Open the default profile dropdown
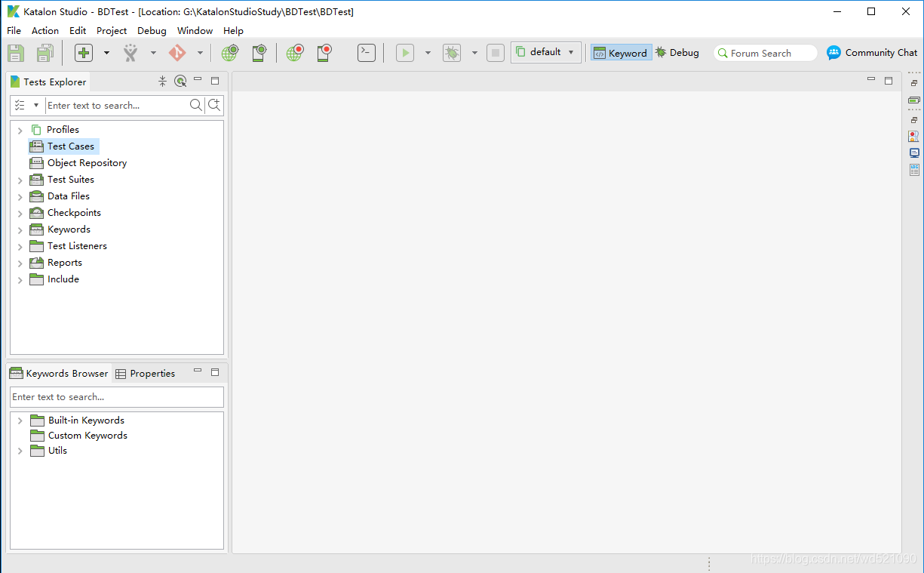 [546, 52]
